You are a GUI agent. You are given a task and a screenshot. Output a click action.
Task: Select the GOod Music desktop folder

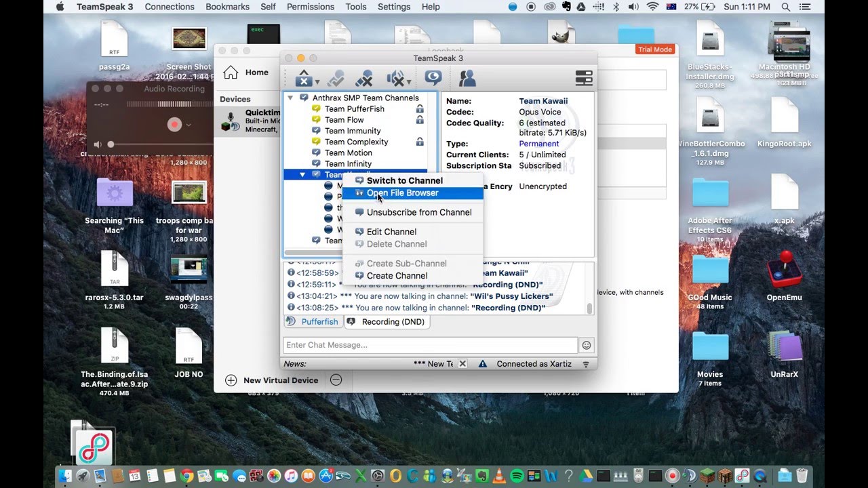tap(710, 279)
